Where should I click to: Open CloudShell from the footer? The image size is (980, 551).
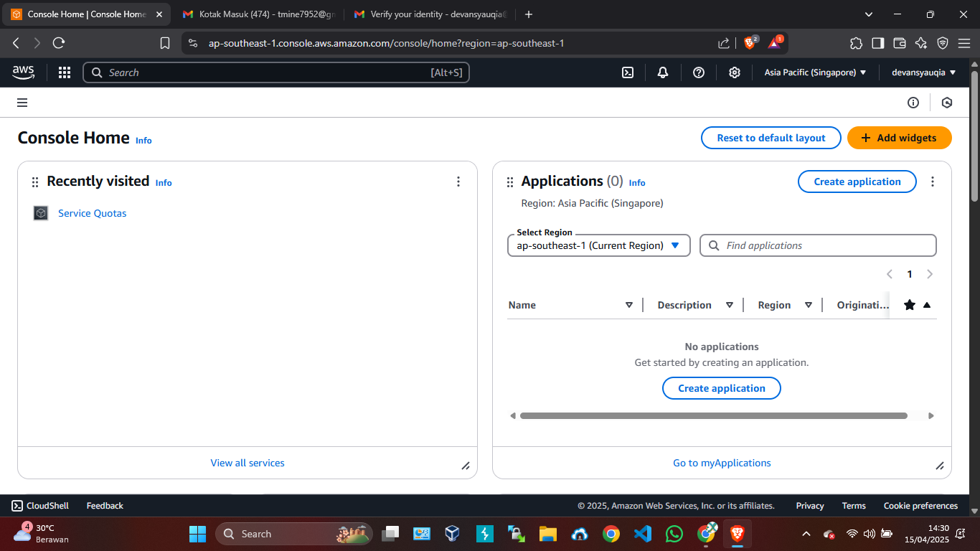[x=40, y=506]
